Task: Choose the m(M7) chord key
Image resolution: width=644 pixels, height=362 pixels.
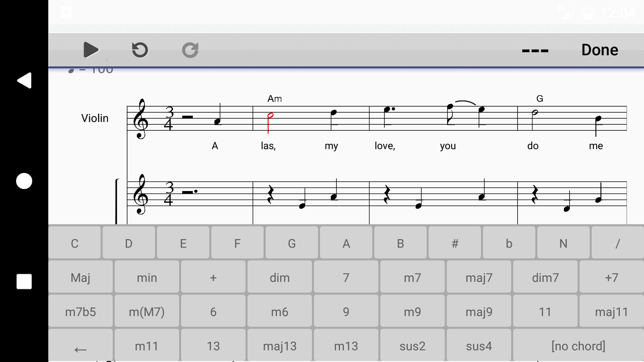Action: coord(147,311)
